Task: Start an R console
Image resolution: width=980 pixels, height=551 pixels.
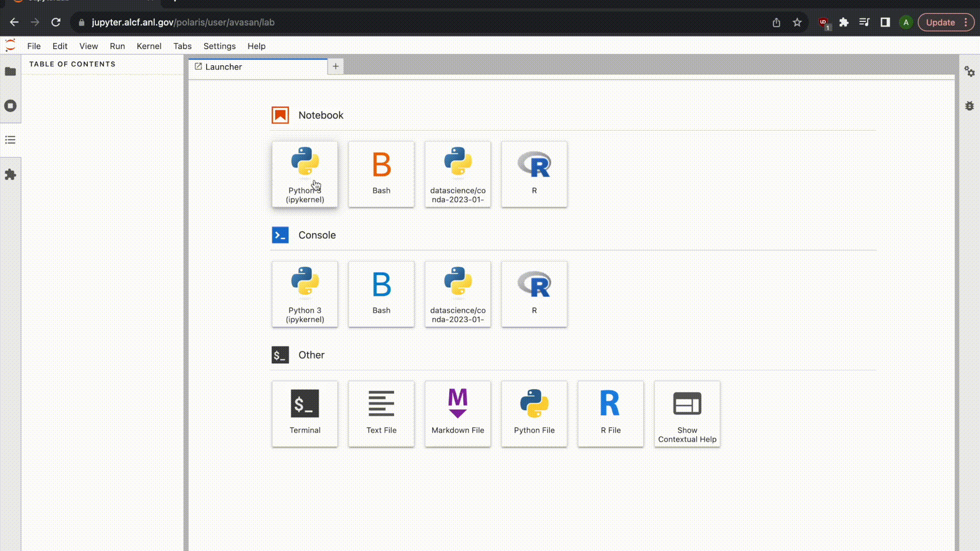Action: click(534, 294)
